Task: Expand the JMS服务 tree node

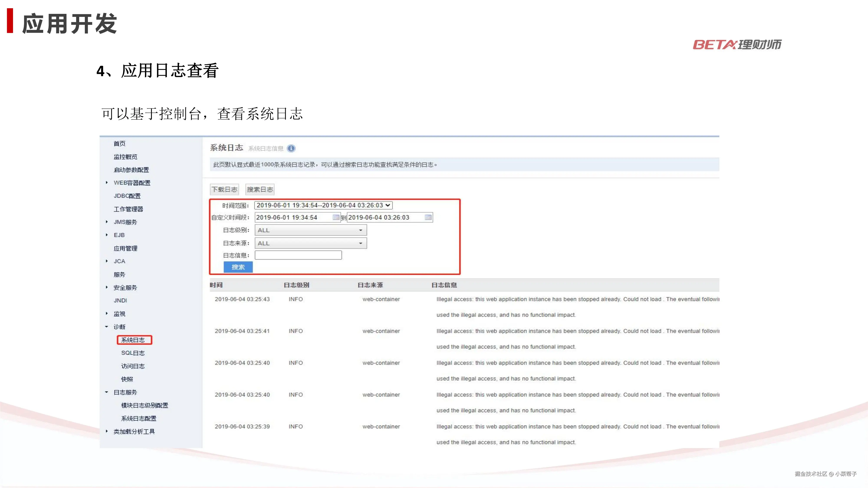Action: point(107,222)
